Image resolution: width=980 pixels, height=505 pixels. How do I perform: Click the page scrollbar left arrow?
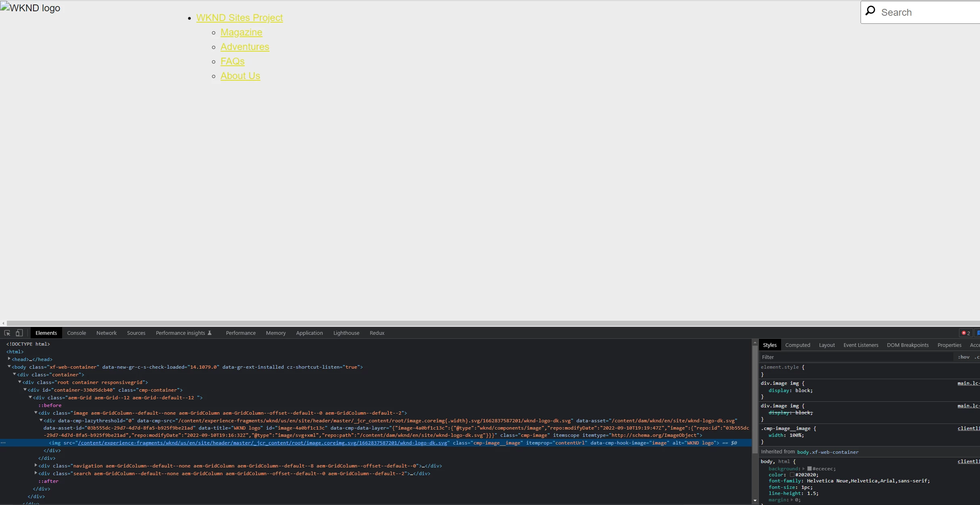(x=3, y=323)
